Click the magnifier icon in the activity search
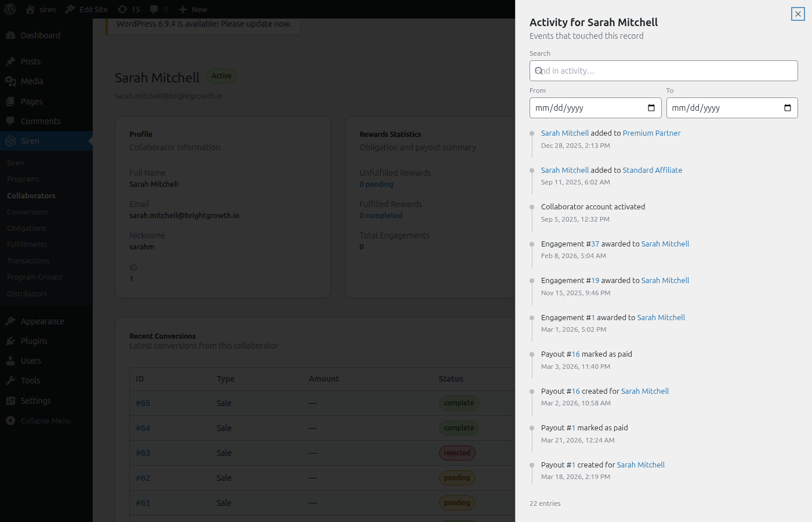 pyautogui.click(x=539, y=71)
